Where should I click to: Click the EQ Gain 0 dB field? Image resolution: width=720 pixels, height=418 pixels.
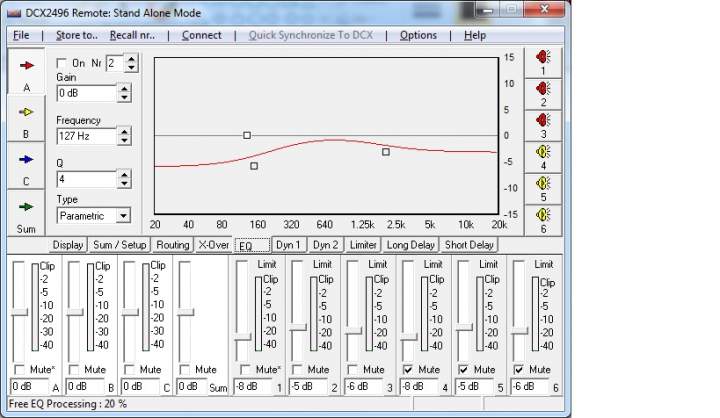click(87, 93)
